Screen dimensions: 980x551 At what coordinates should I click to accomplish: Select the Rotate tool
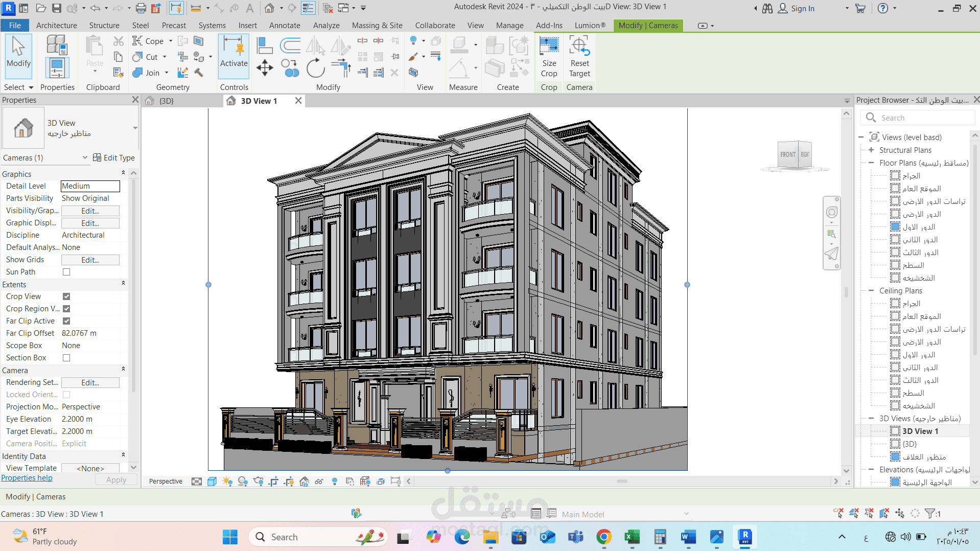click(316, 68)
